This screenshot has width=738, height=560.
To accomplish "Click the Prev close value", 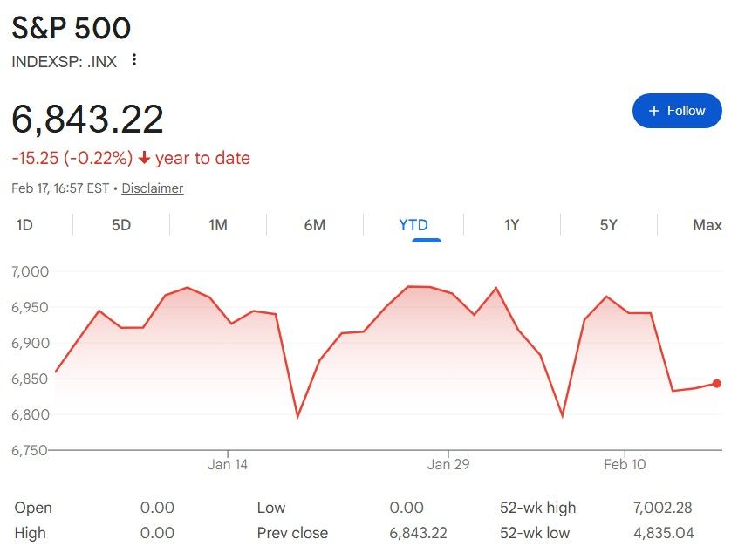I will coord(420,533).
